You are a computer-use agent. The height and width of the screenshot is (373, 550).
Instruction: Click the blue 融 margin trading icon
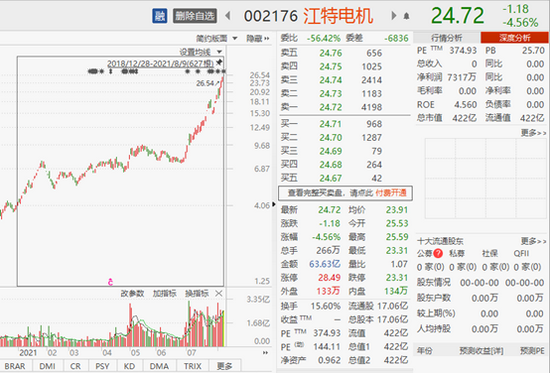160,16
